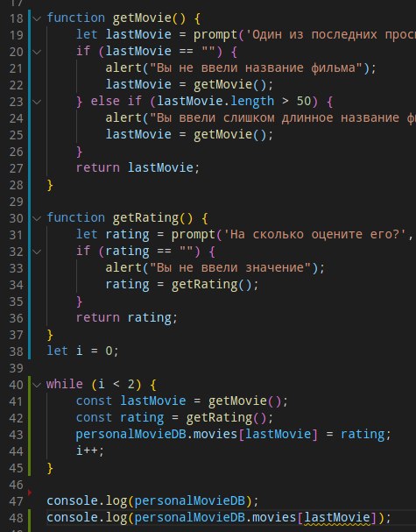Collapse the getRating function fold on line 30
This screenshot has width=416, height=532.
point(37,218)
